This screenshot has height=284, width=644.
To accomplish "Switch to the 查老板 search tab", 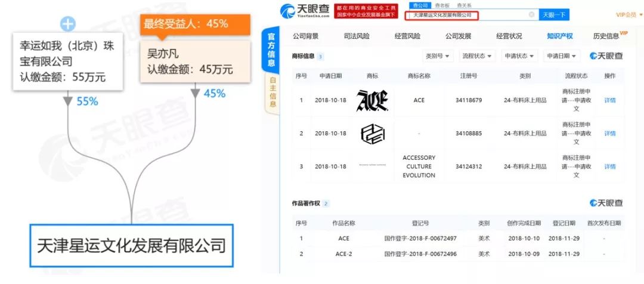I will 442,5.
